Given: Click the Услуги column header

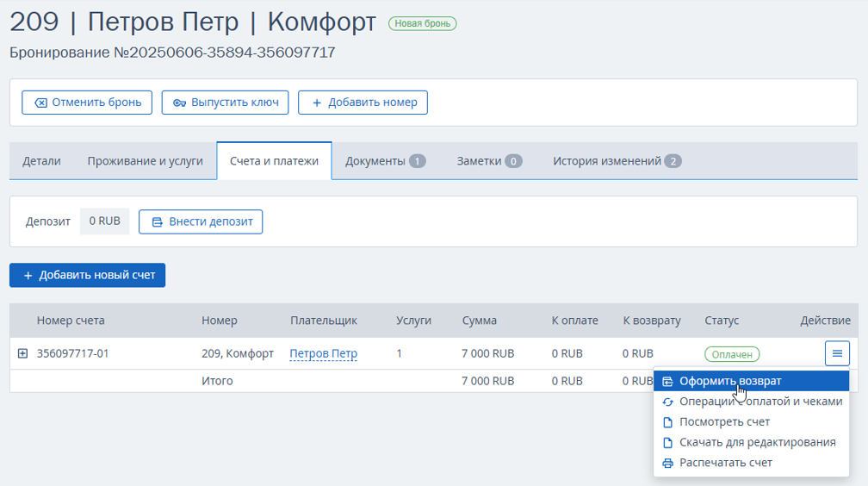Looking at the screenshot, I should (x=413, y=321).
